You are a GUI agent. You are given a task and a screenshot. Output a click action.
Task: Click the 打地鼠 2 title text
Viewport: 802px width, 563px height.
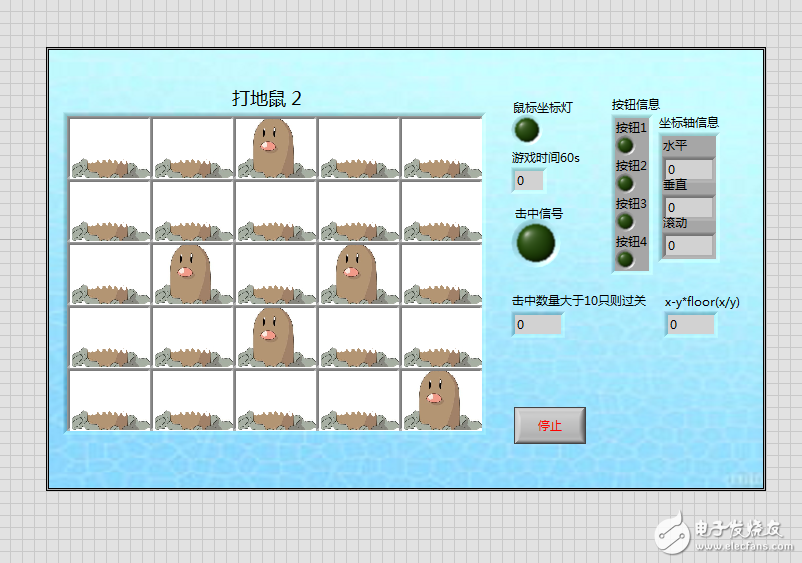point(267,98)
